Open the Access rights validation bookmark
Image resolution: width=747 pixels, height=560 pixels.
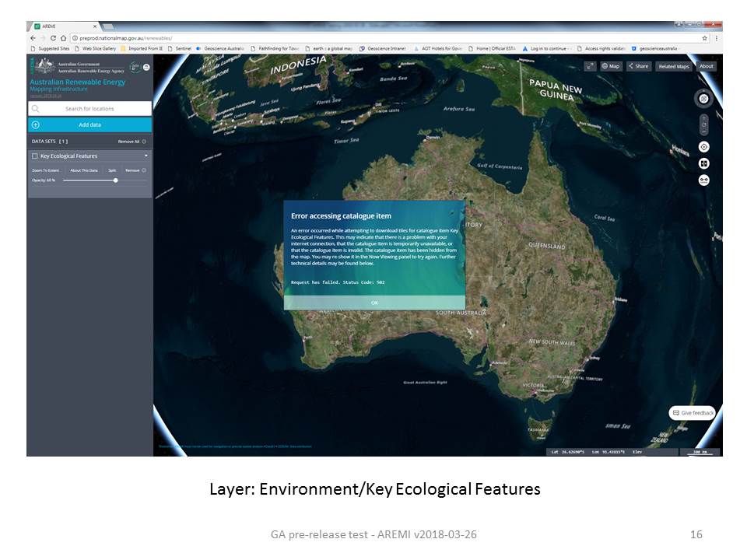pyautogui.click(x=601, y=48)
